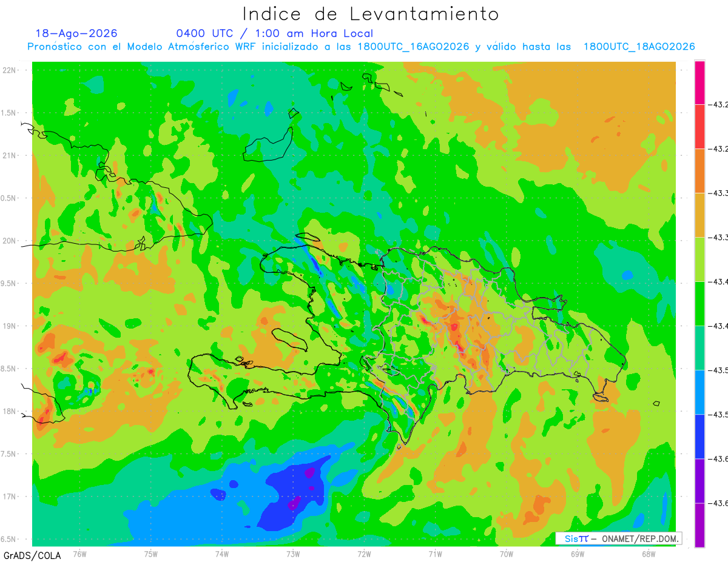Screen dimensions: 728x562
Task: Click the light blue color bar segment
Action: tap(699, 392)
